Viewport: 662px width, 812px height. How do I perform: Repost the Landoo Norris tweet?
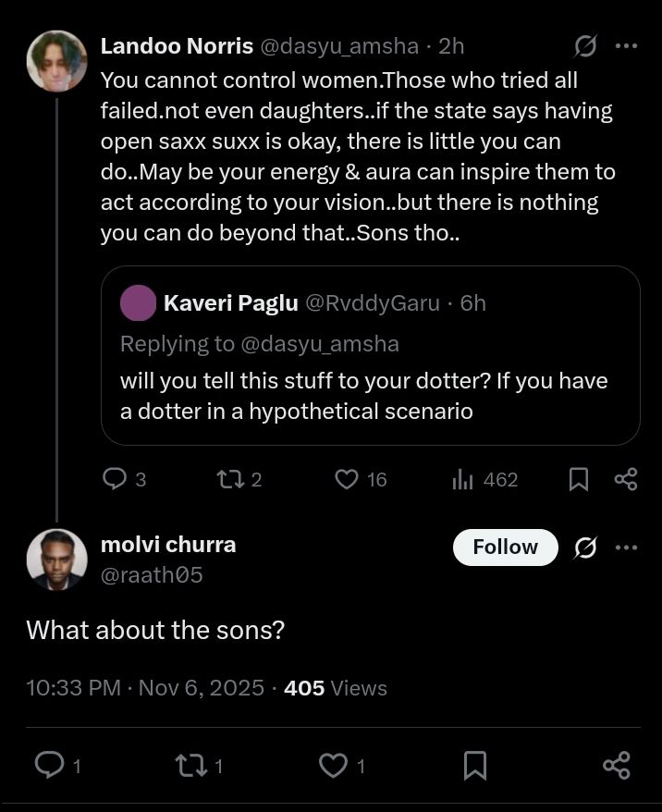point(227,479)
